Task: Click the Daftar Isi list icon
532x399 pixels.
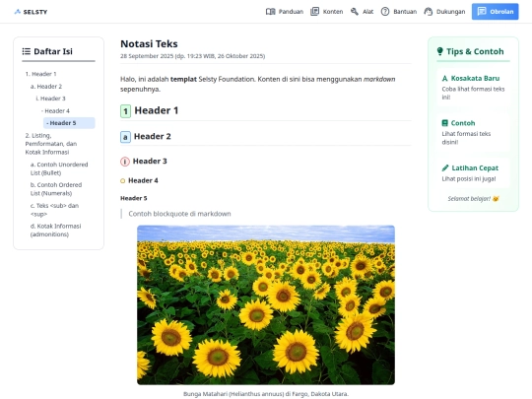Action: point(27,51)
